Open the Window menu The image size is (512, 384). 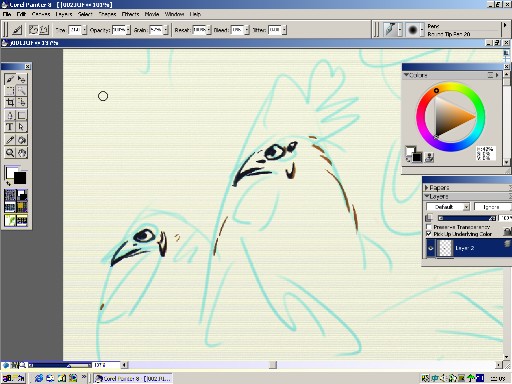(174, 14)
